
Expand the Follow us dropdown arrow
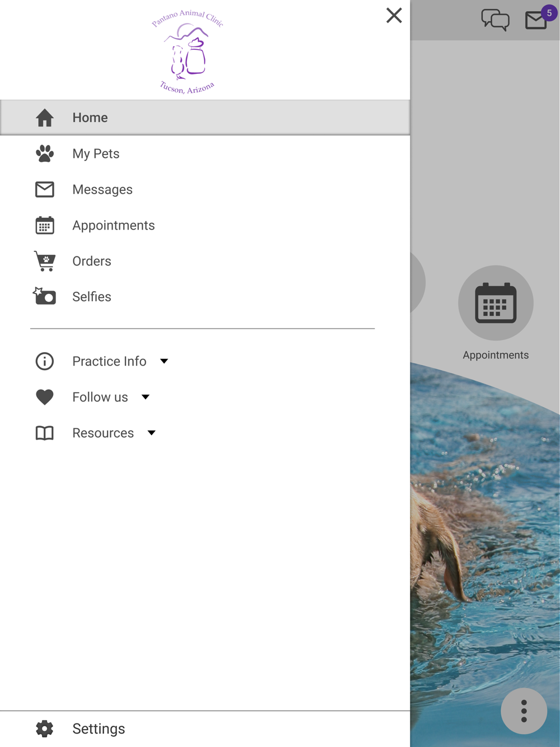pyautogui.click(x=146, y=397)
